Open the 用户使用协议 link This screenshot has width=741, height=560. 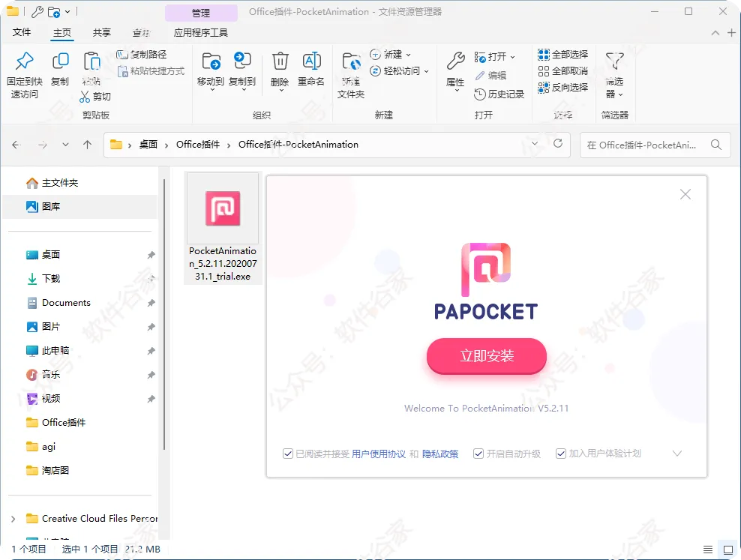tap(379, 454)
